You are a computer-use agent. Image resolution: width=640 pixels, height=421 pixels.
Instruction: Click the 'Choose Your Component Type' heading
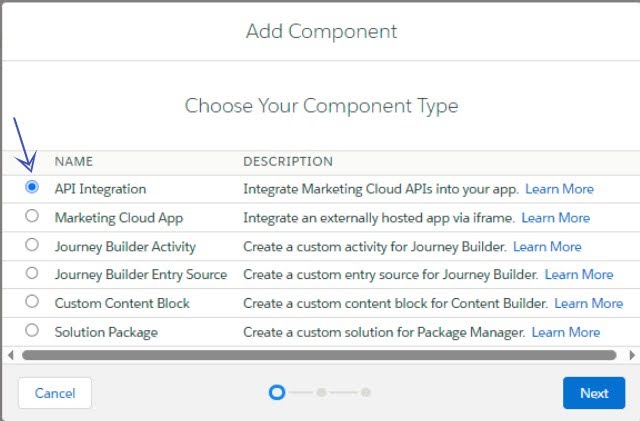coord(321,106)
